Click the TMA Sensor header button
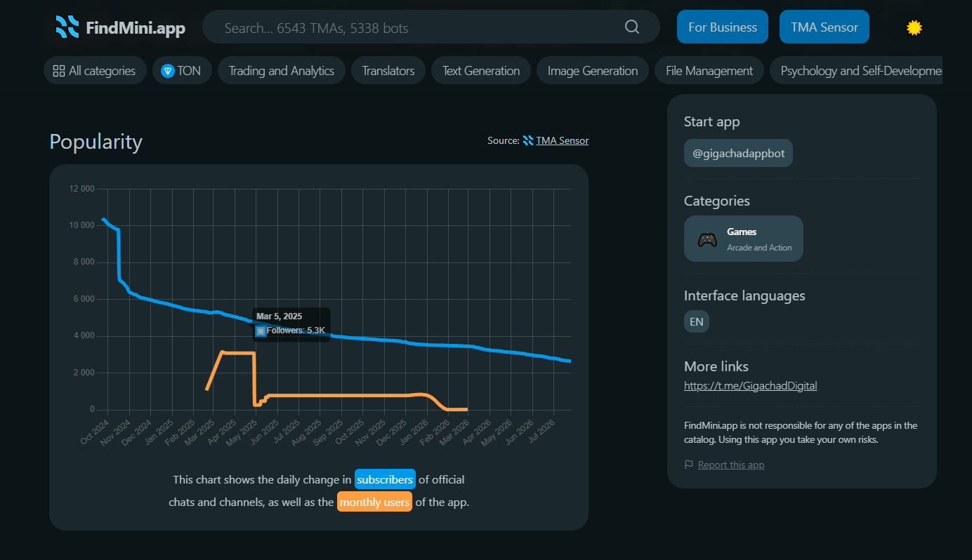 point(825,27)
